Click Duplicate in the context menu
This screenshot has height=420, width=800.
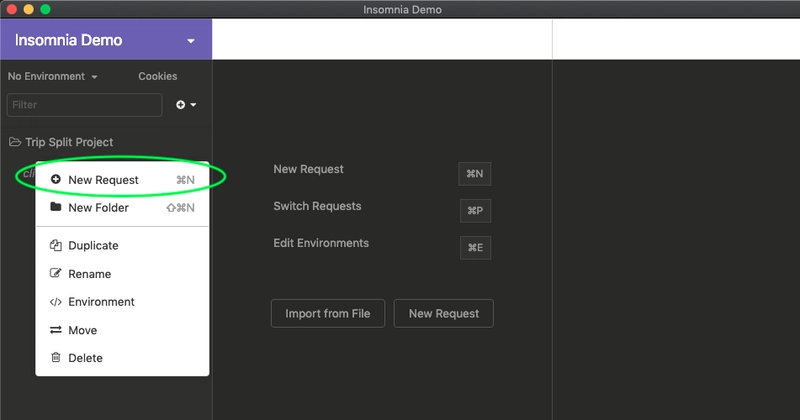click(122, 245)
